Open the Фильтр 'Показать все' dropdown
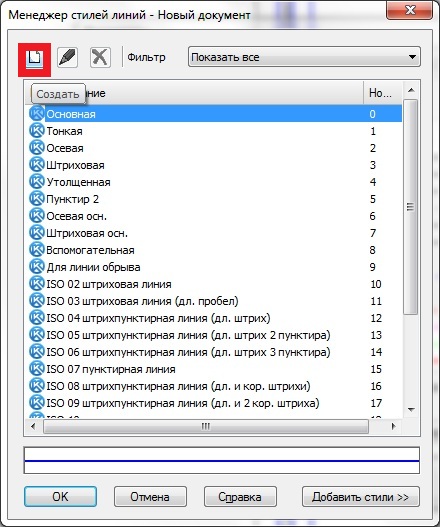This screenshot has height=527, width=440. tap(304, 57)
